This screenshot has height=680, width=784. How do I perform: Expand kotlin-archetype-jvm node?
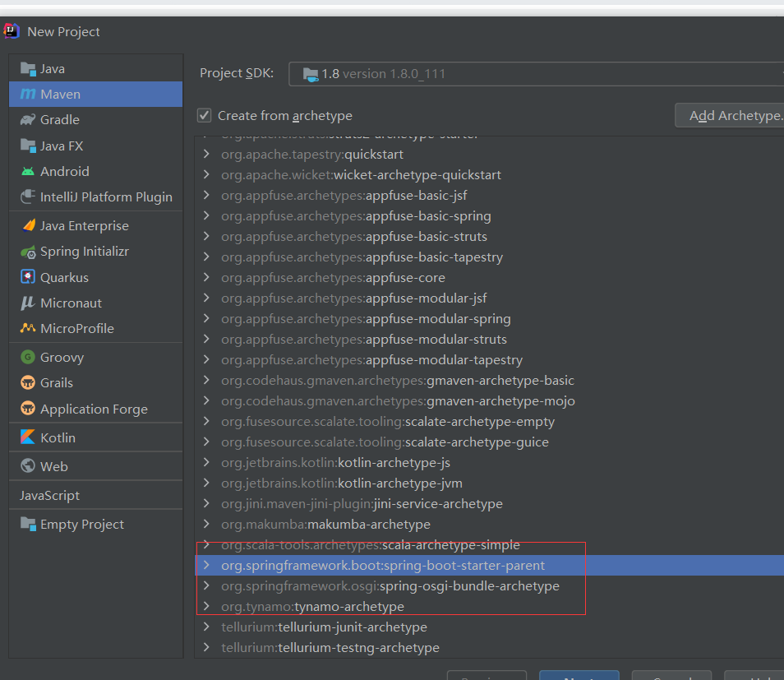206,483
